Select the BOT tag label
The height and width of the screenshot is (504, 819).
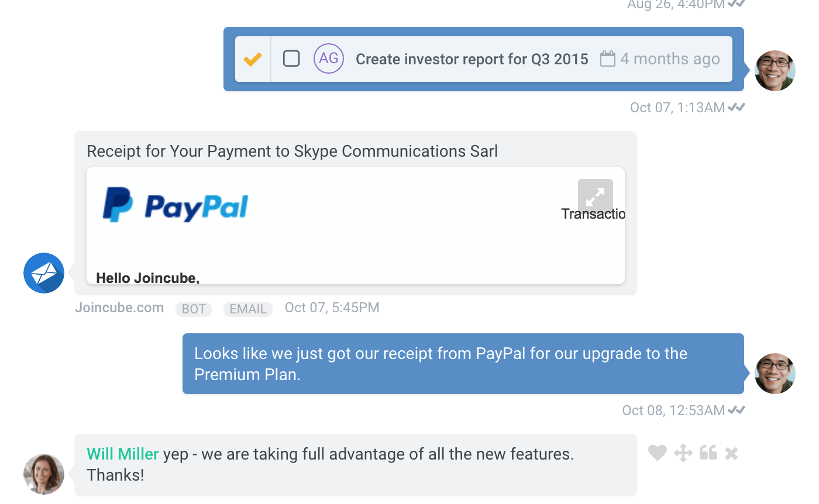tap(193, 309)
